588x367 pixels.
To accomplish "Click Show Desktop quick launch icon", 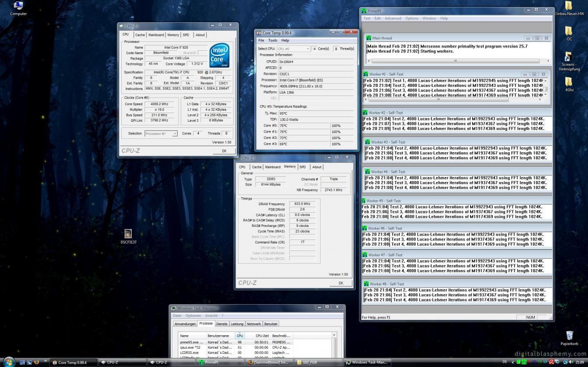I will (22, 362).
